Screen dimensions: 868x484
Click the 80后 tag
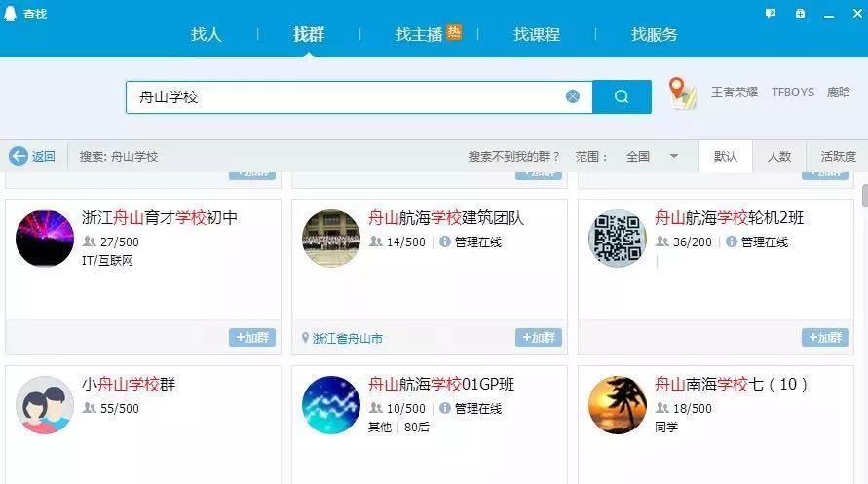(416, 427)
